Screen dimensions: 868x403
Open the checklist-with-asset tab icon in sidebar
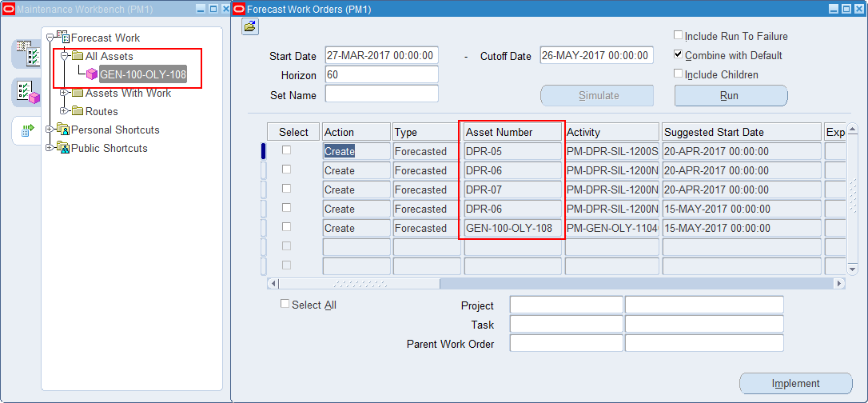click(26, 93)
